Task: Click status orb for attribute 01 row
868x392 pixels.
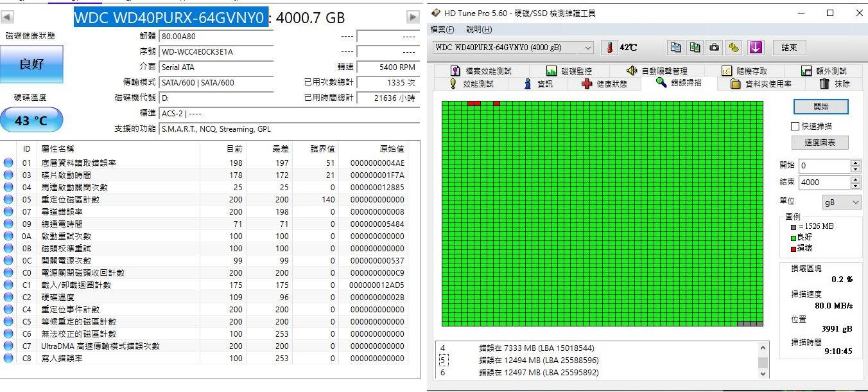Action: pyautogui.click(x=8, y=163)
